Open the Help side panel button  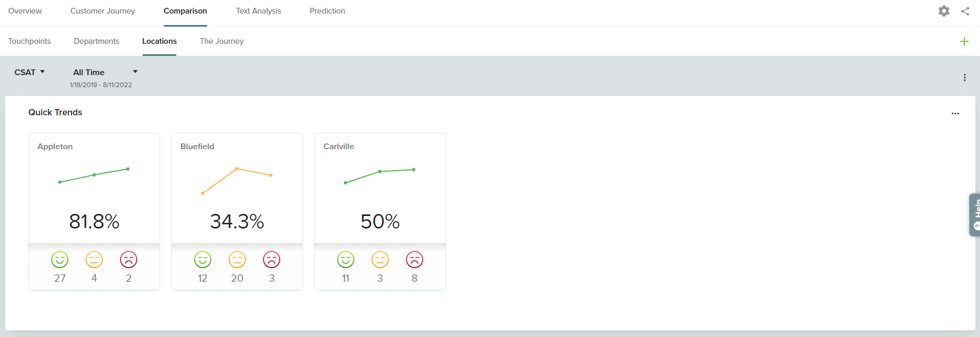click(975, 215)
